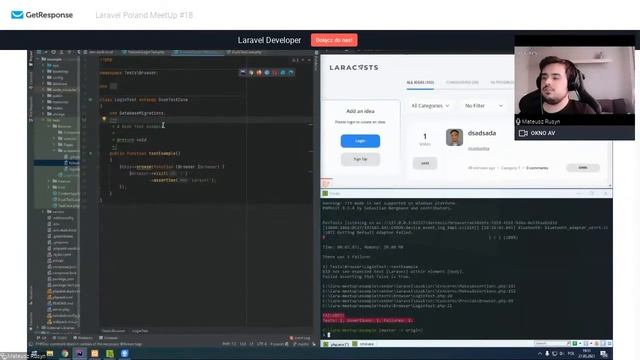640x360 pixels.
Task: Expand the database folder in project tree
Action: tap(43, 84)
